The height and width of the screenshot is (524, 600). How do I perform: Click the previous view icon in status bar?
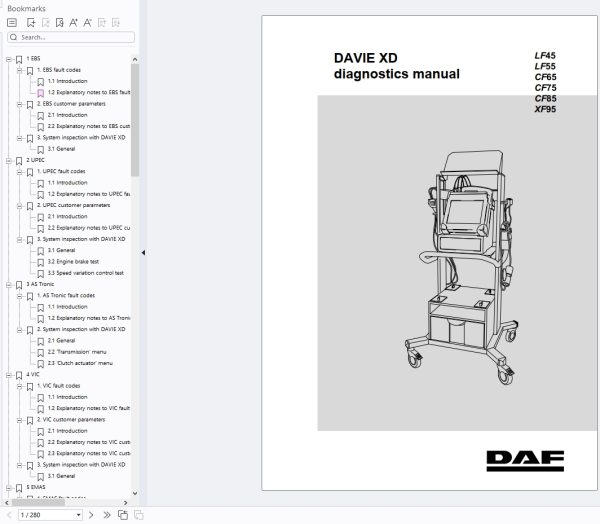click(x=123, y=515)
